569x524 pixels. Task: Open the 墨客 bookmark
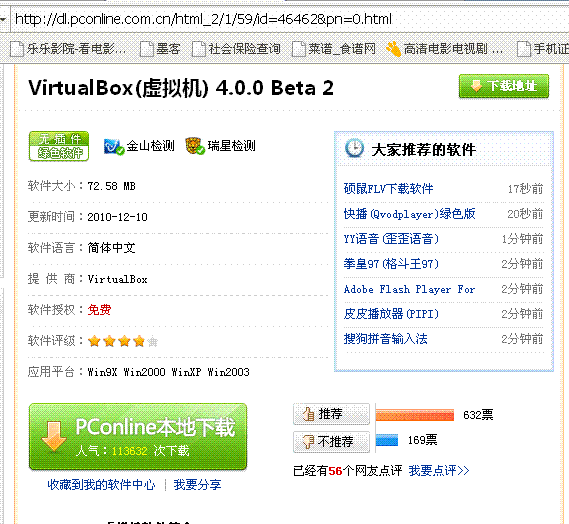coord(160,49)
